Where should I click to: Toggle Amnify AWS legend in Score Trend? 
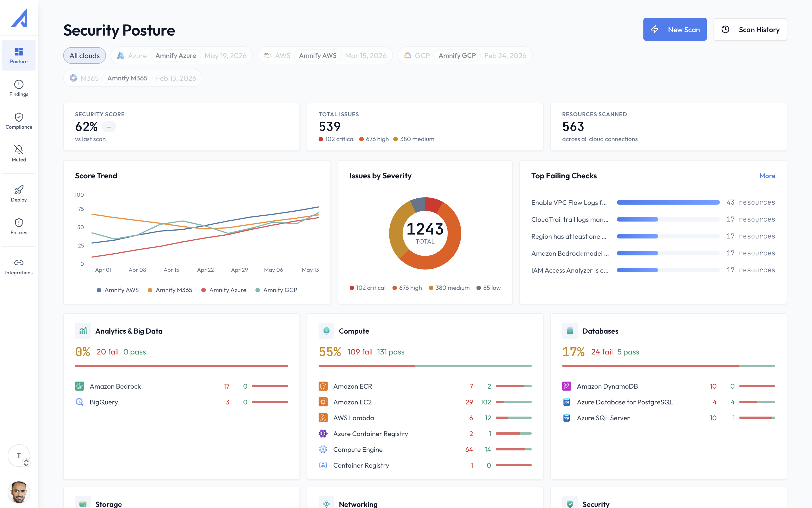[x=118, y=290]
